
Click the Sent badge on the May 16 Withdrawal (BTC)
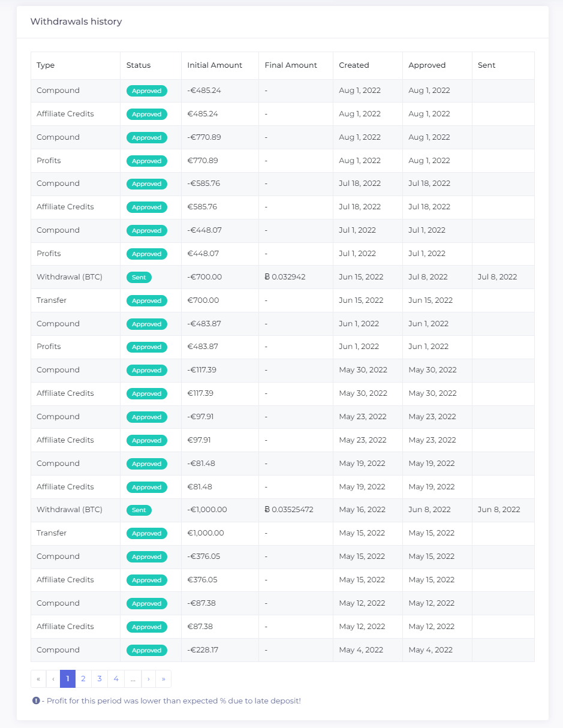pyautogui.click(x=139, y=510)
